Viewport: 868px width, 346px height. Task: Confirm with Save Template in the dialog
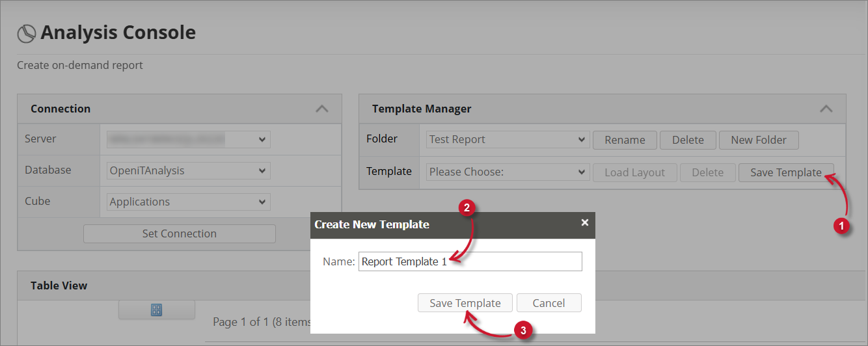pos(465,303)
